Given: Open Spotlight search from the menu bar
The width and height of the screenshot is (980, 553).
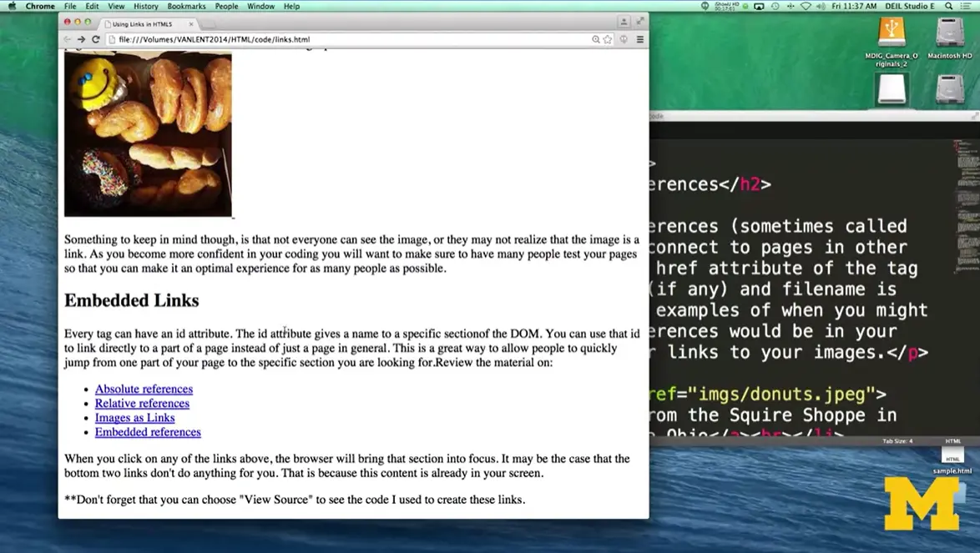Looking at the screenshot, I should click(948, 6).
